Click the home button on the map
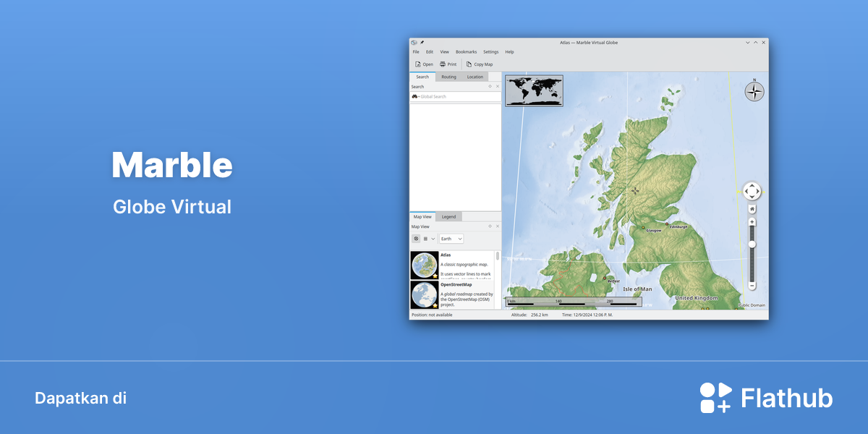 pos(752,208)
